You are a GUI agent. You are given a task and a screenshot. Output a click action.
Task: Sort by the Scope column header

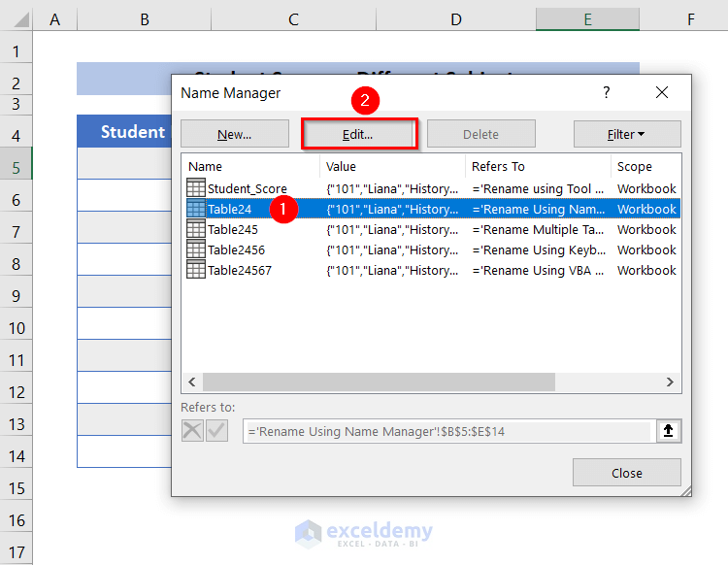click(645, 166)
